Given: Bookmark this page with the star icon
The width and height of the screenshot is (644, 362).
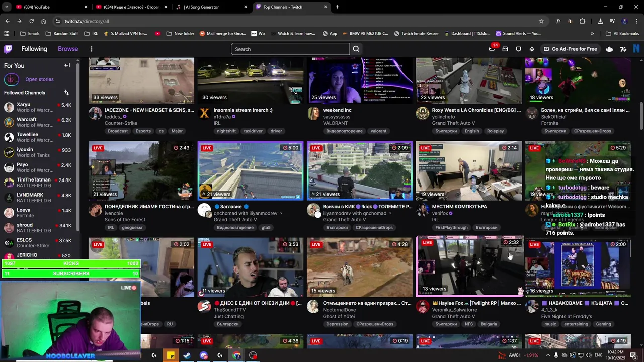Looking at the screenshot, I should click(541, 21).
